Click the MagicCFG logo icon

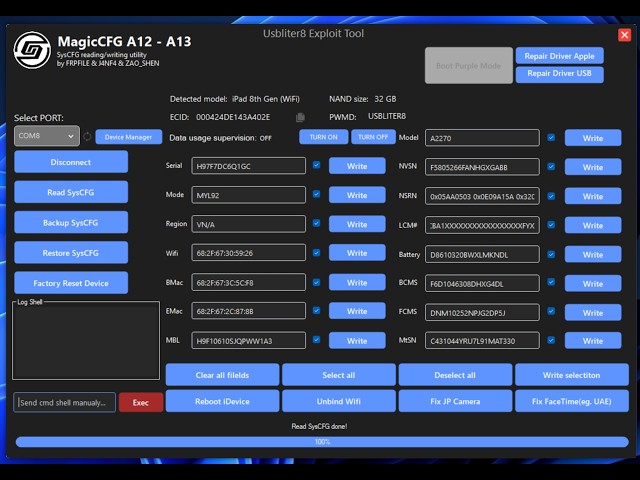coord(32,50)
